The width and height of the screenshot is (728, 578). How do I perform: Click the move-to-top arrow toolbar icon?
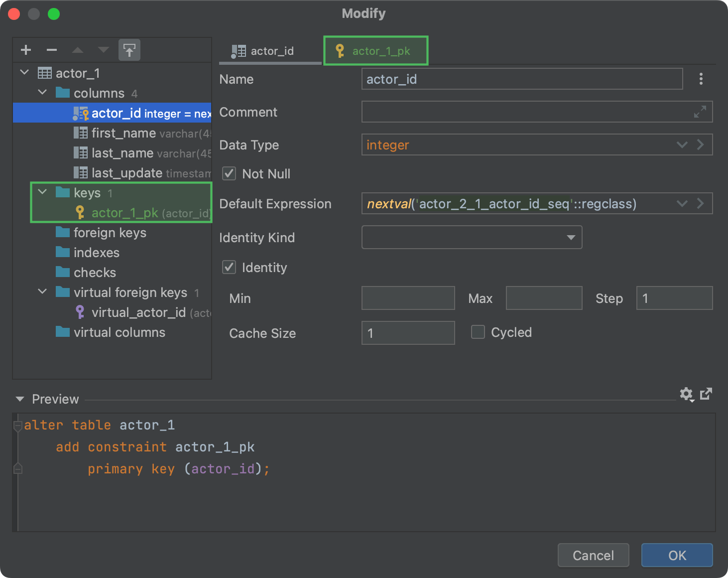coord(129,50)
